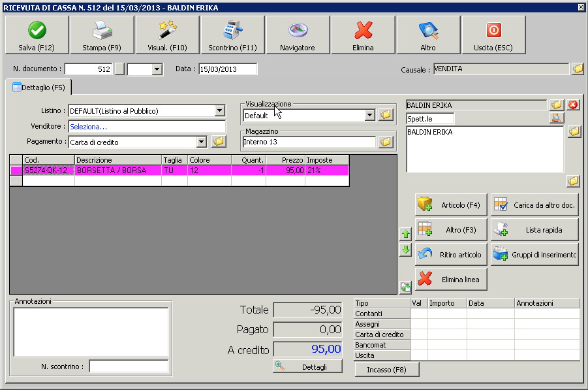Open folder icon next to Causale field
The image size is (588, 390).
pos(578,69)
